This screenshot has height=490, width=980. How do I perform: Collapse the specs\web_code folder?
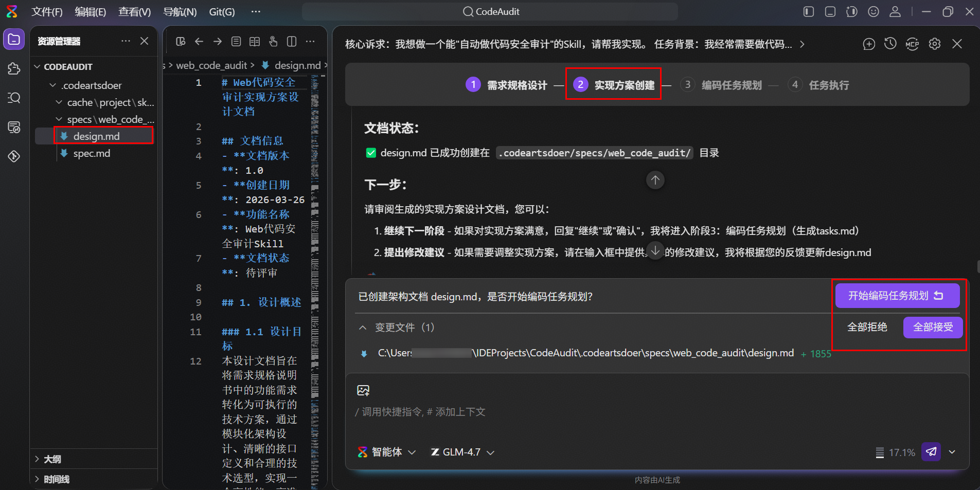pyautogui.click(x=59, y=119)
